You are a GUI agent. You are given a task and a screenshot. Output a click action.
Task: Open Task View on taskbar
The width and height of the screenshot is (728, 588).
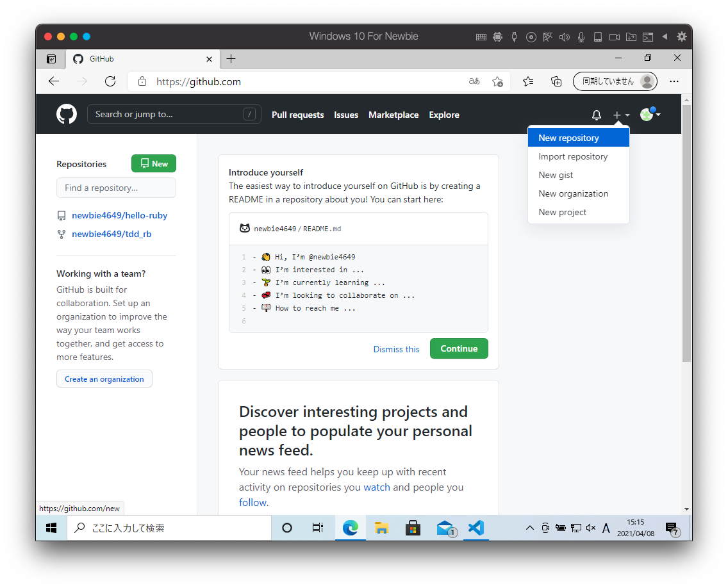coord(318,528)
